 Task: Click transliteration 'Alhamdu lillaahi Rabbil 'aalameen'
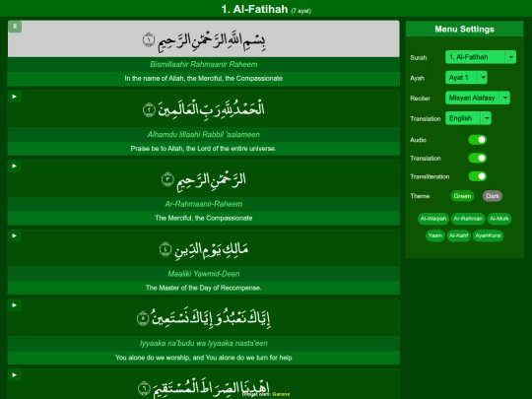[204, 135]
